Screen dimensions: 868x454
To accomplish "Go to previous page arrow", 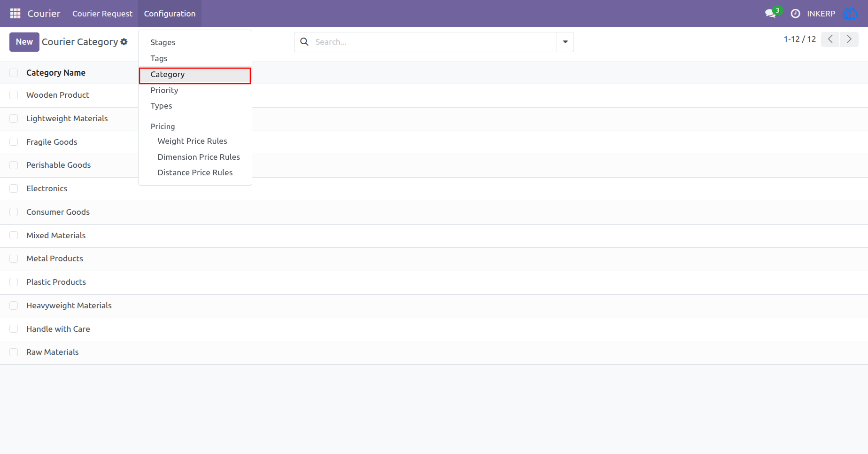I will click(x=830, y=39).
